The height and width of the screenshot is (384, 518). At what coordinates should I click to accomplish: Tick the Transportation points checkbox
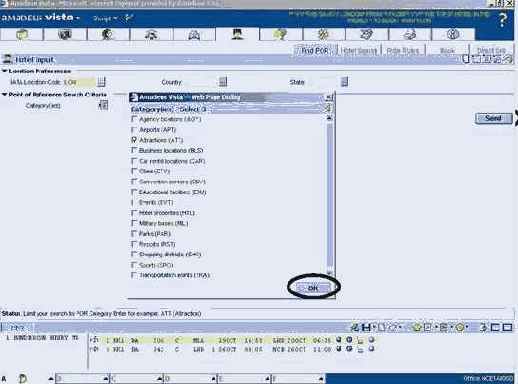(x=134, y=275)
